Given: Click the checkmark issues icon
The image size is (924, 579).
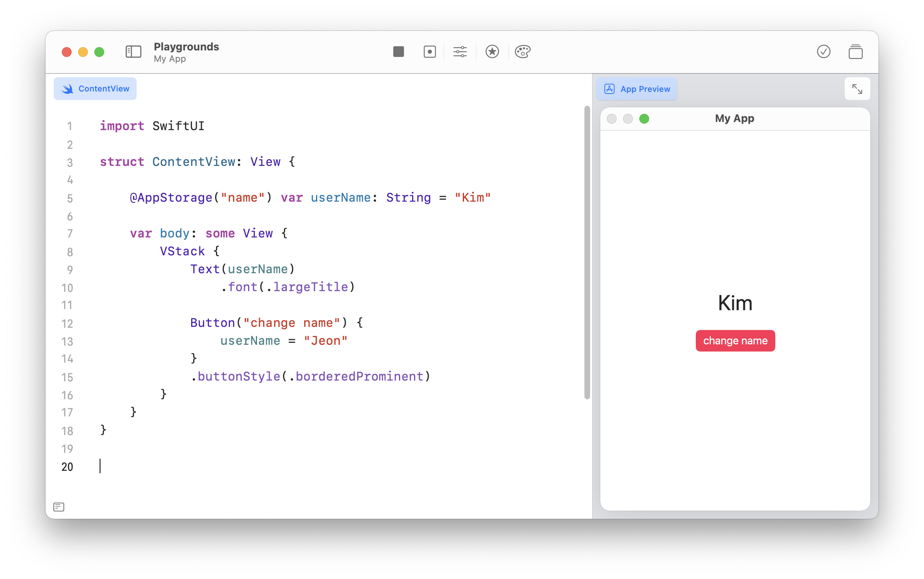Looking at the screenshot, I should click(x=824, y=52).
